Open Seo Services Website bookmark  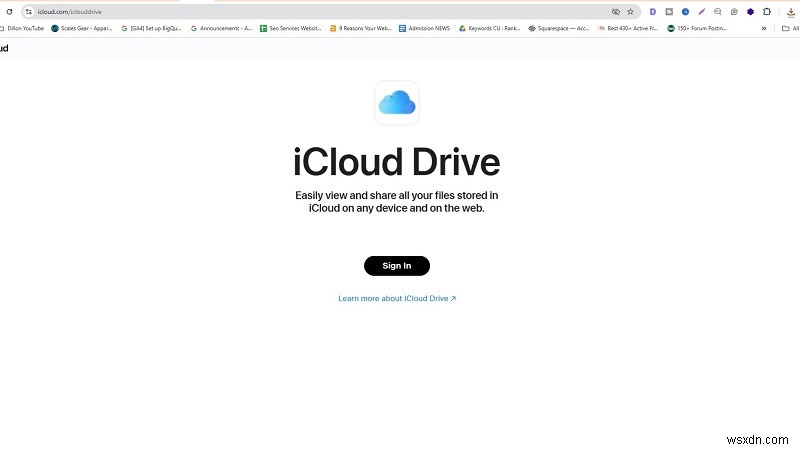[291, 29]
